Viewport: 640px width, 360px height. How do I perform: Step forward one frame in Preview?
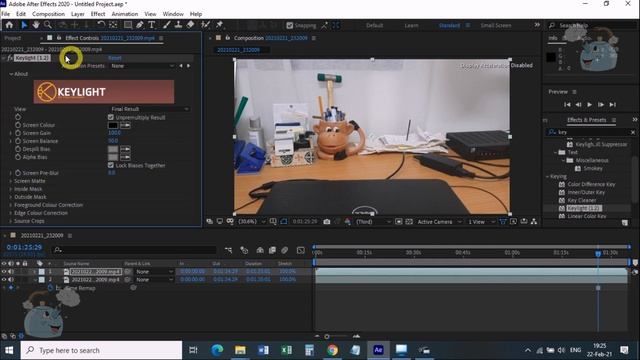pos(601,104)
